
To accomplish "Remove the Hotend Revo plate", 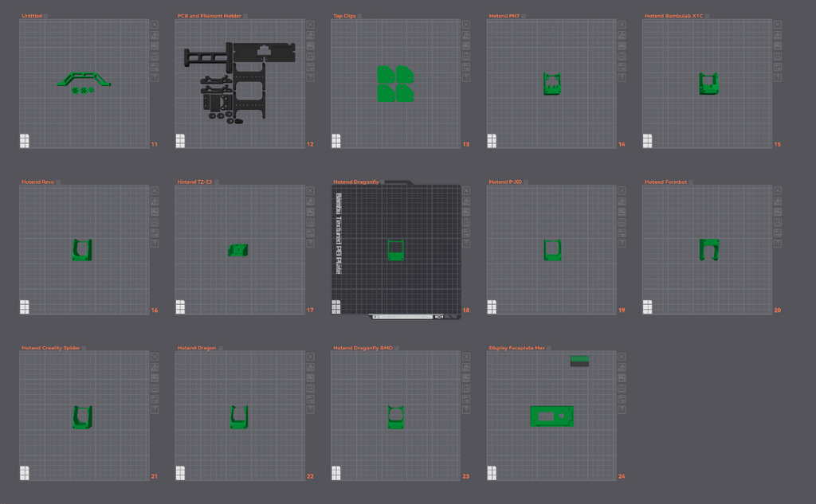I will pos(155,191).
